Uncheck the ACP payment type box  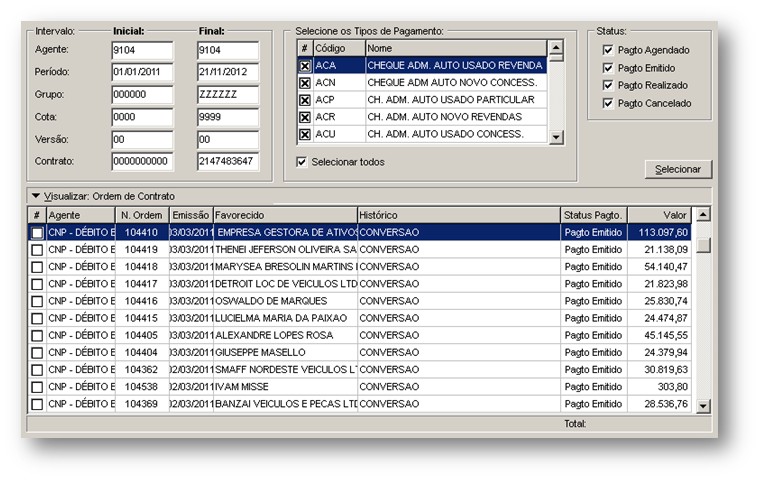click(x=305, y=100)
